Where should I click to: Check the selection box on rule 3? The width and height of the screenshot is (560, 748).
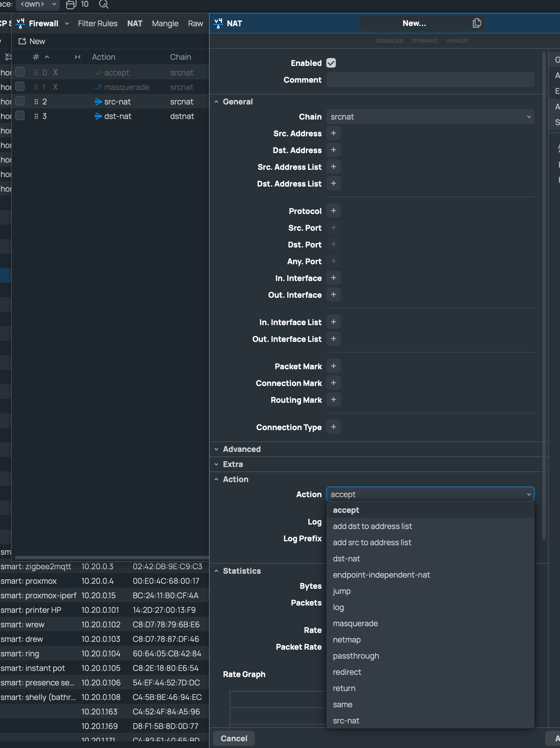click(20, 115)
